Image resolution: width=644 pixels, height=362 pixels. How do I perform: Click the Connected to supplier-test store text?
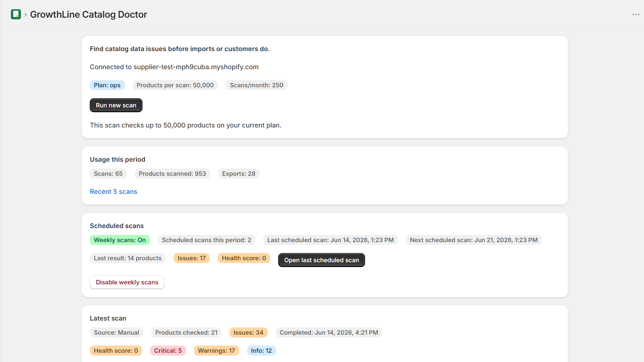pyautogui.click(x=174, y=67)
